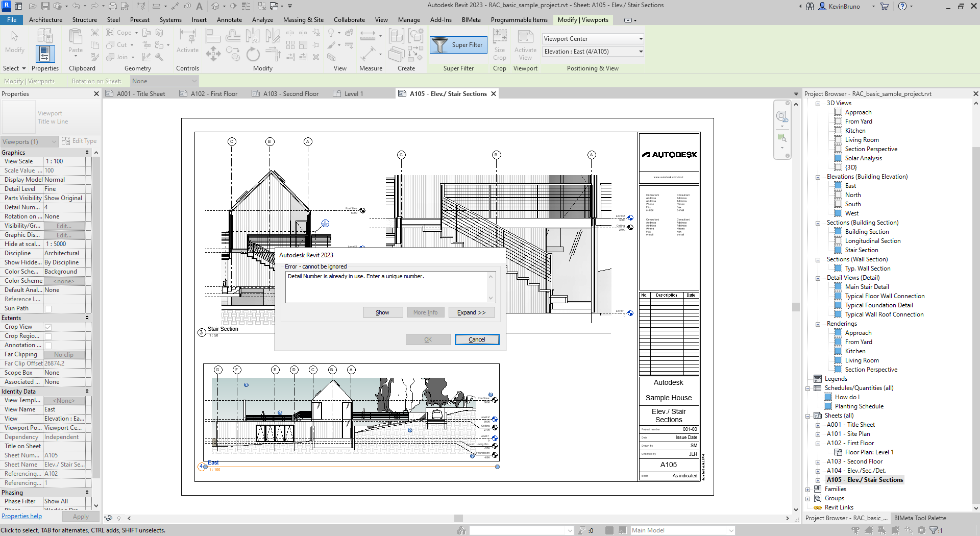Click the Show button in the dialog
This screenshot has width=980, height=536.
(382, 312)
